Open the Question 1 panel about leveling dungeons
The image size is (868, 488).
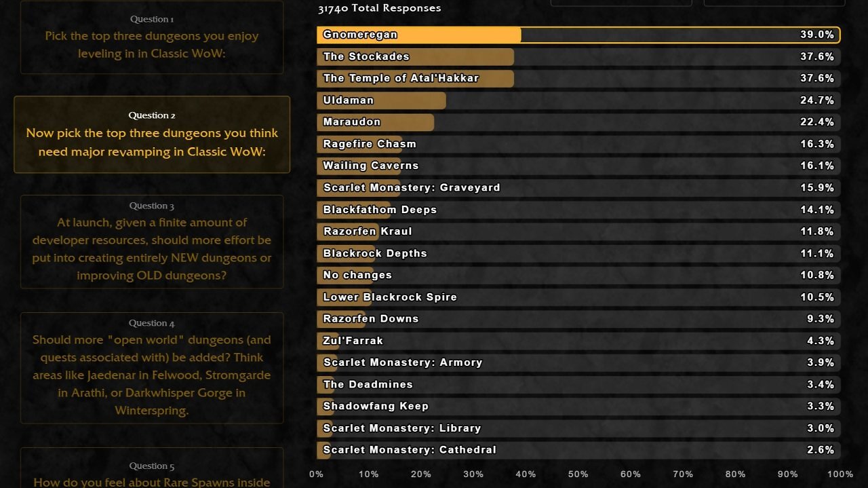[152, 37]
